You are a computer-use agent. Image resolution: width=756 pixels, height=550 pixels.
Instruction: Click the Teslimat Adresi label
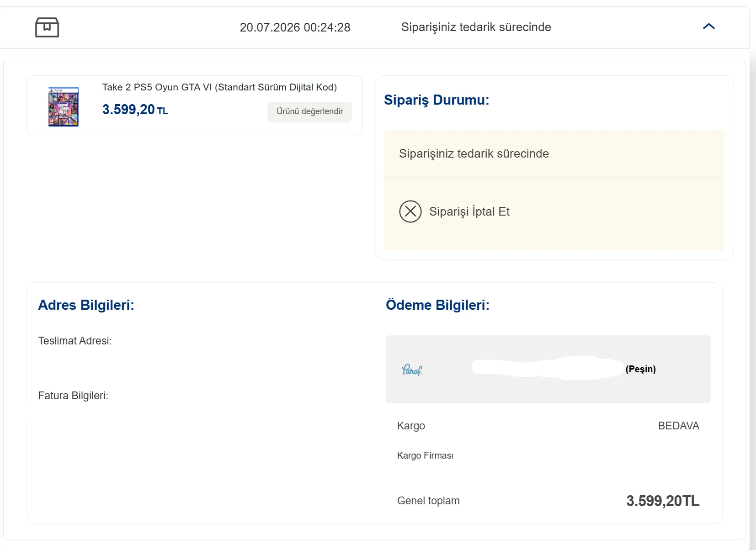coord(75,341)
